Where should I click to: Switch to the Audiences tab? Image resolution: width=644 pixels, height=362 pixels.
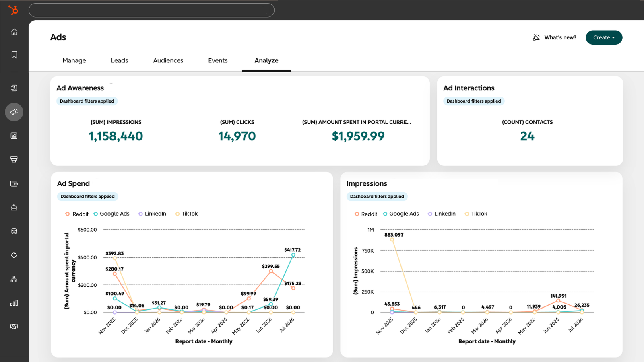(168, 60)
